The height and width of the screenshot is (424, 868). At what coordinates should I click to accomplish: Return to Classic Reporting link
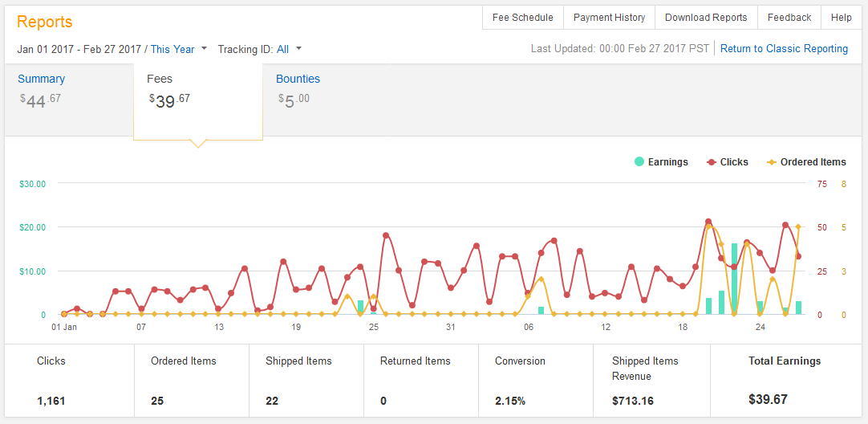click(x=784, y=49)
